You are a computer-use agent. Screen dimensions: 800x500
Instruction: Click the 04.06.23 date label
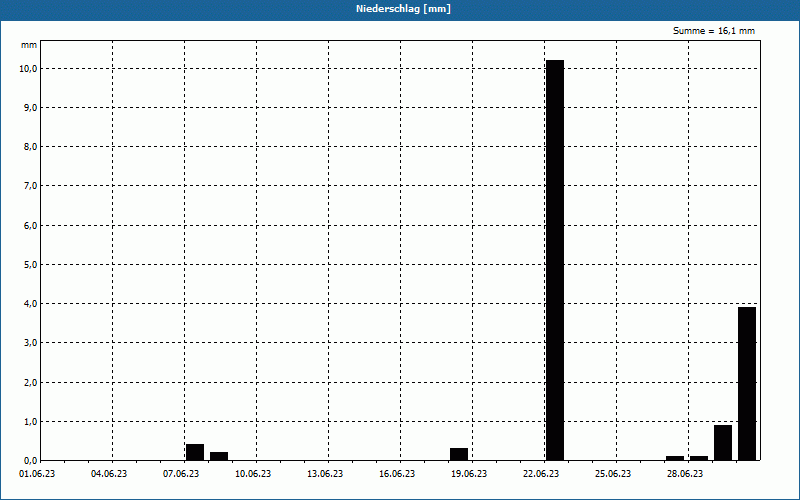point(109,474)
